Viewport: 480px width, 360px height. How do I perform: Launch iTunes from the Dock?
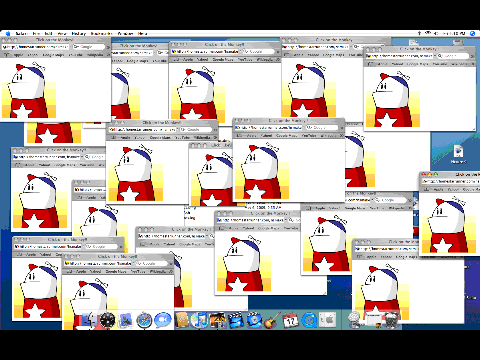[x=199, y=320]
